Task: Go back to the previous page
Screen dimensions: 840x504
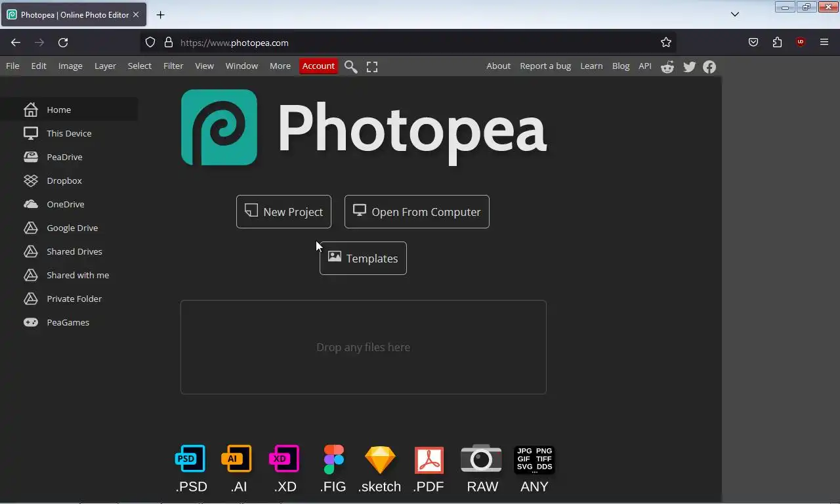Action: (16, 43)
